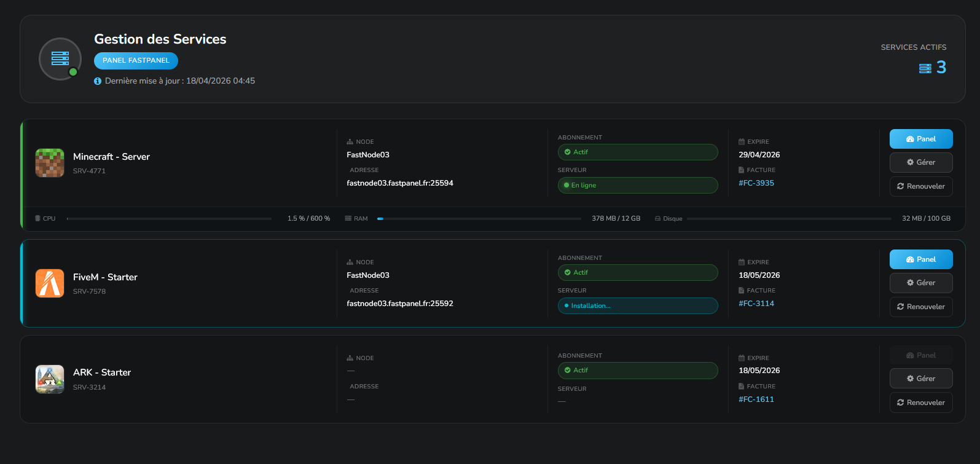Click the NODE network icon in ARK row
The height and width of the screenshot is (464, 980).
(350, 358)
